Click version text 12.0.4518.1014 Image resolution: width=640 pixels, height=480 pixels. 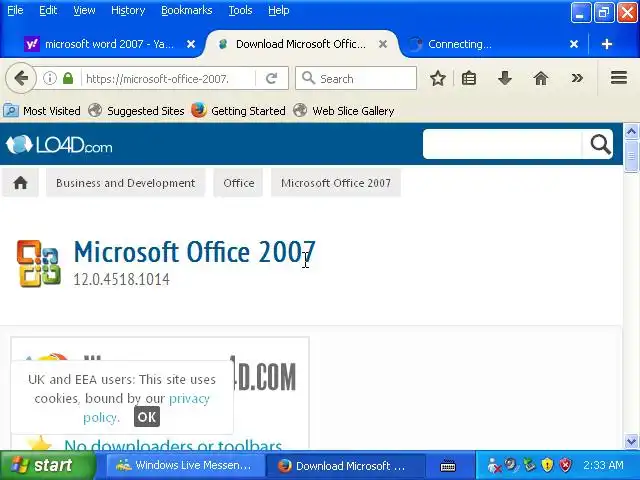(x=121, y=280)
